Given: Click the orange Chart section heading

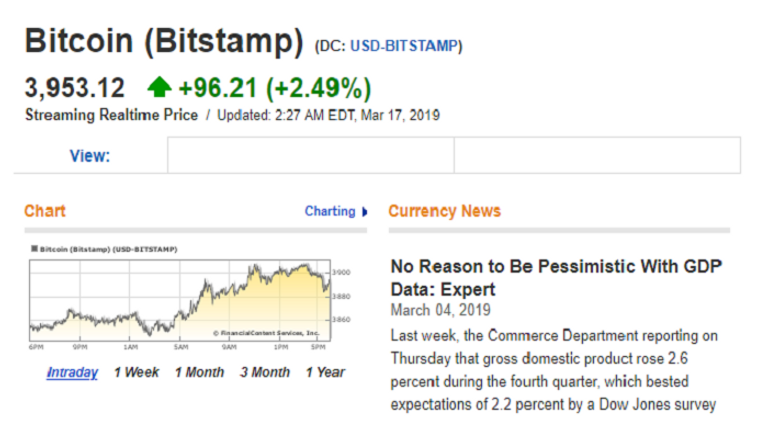Looking at the screenshot, I should click(x=45, y=212).
